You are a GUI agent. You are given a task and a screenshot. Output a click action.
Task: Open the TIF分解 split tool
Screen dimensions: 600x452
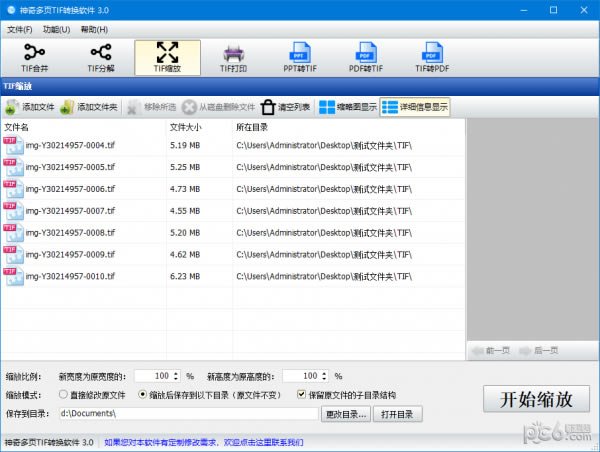(101, 58)
